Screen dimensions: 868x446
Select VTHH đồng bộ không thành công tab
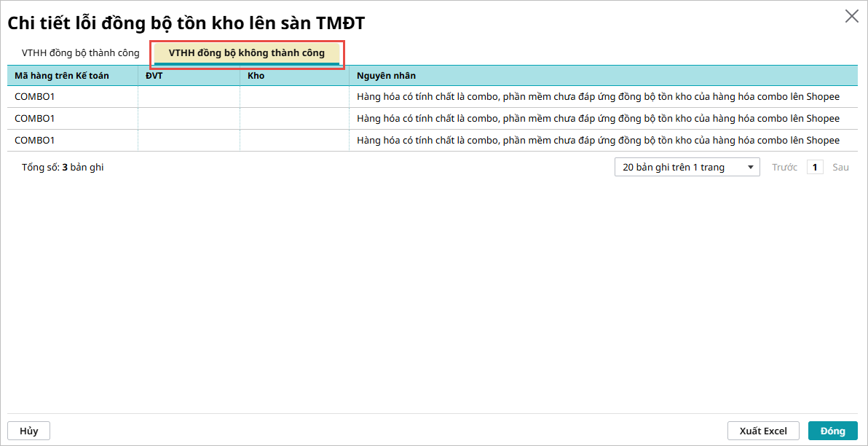coord(247,53)
